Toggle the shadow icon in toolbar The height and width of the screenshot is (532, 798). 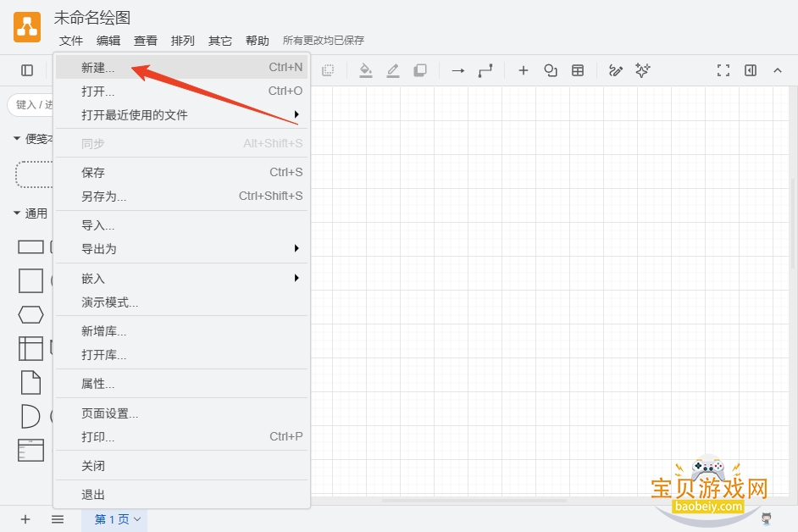420,70
